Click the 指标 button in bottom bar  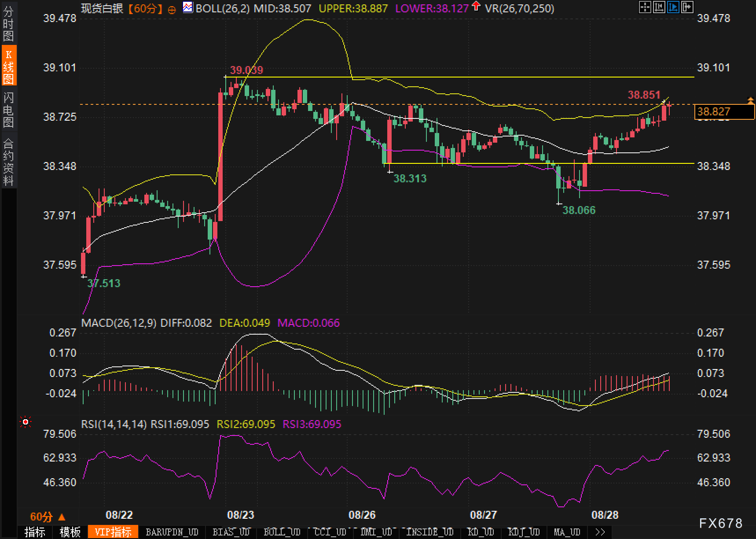pos(35,532)
